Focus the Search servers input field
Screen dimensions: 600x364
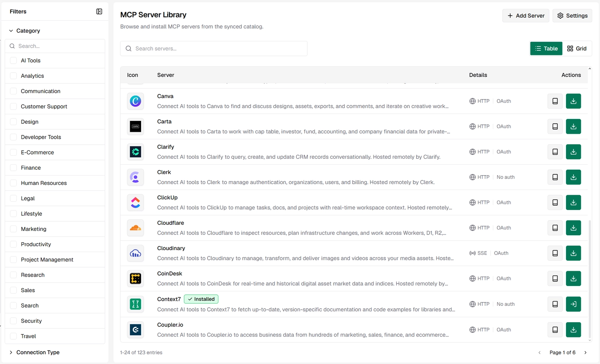click(214, 48)
